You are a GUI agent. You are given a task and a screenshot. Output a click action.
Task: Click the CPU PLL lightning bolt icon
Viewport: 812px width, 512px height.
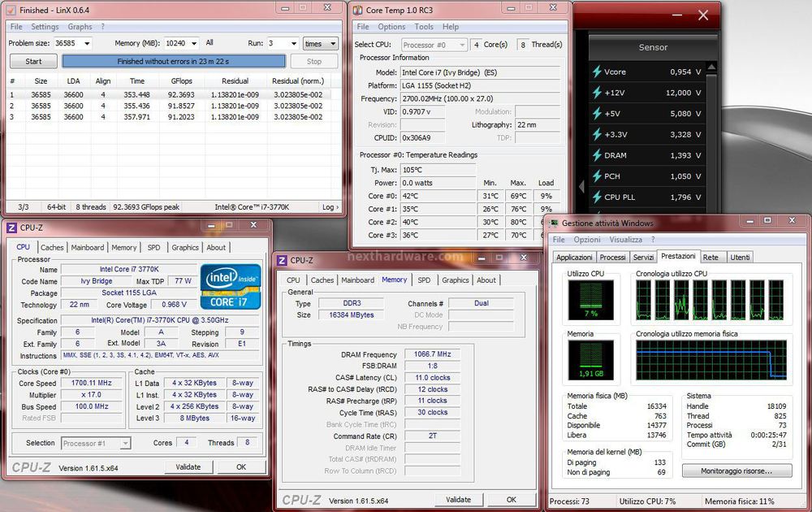597,197
